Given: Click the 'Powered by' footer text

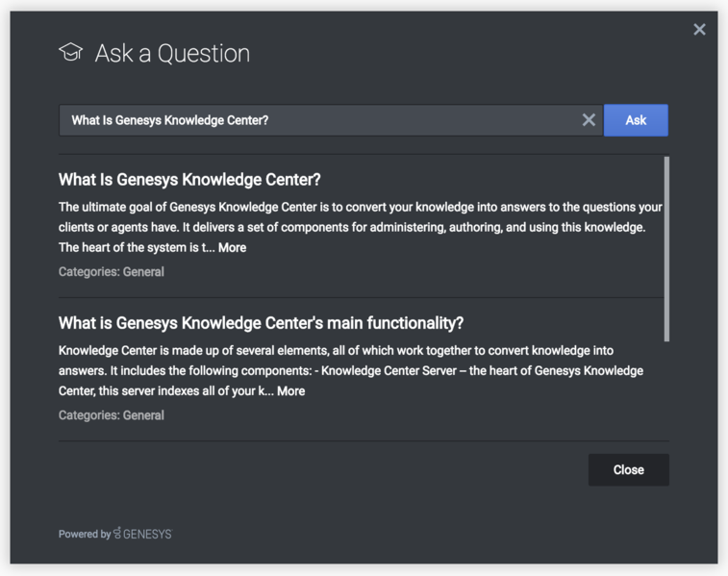Looking at the screenshot, I should tap(85, 534).
